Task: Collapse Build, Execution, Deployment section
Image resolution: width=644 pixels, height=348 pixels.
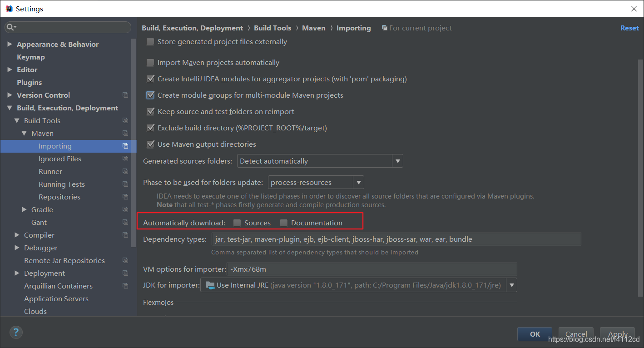Action: (10, 108)
